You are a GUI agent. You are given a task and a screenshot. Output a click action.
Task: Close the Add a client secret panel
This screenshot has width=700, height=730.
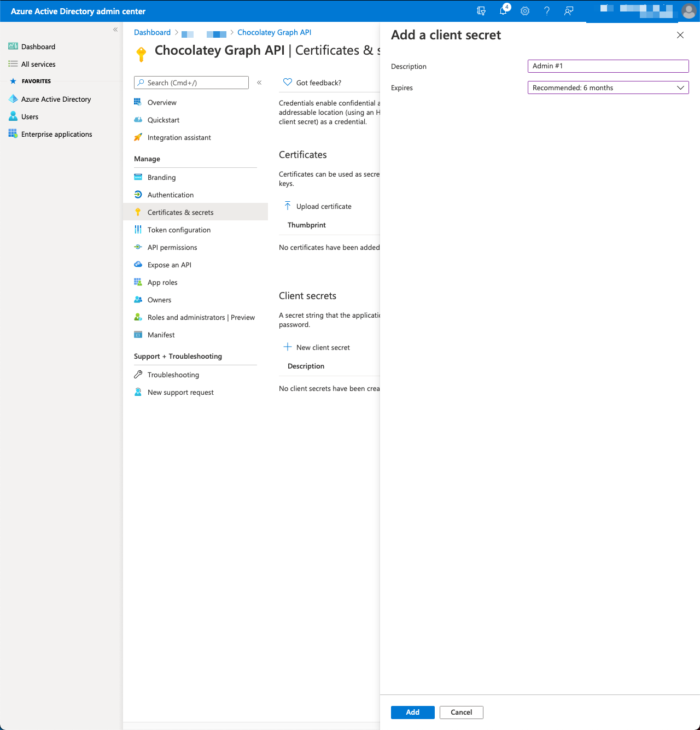click(680, 35)
